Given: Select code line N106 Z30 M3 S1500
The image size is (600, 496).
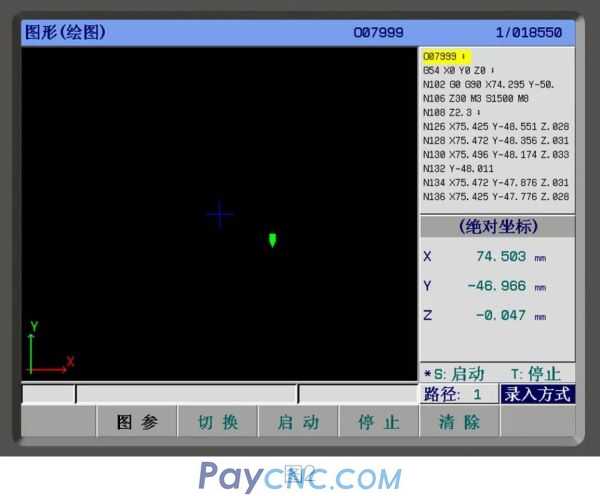Looking at the screenshot, I should pos(475,99).
